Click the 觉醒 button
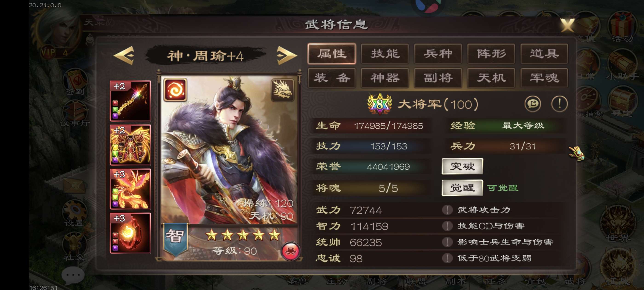 (462, 188)
